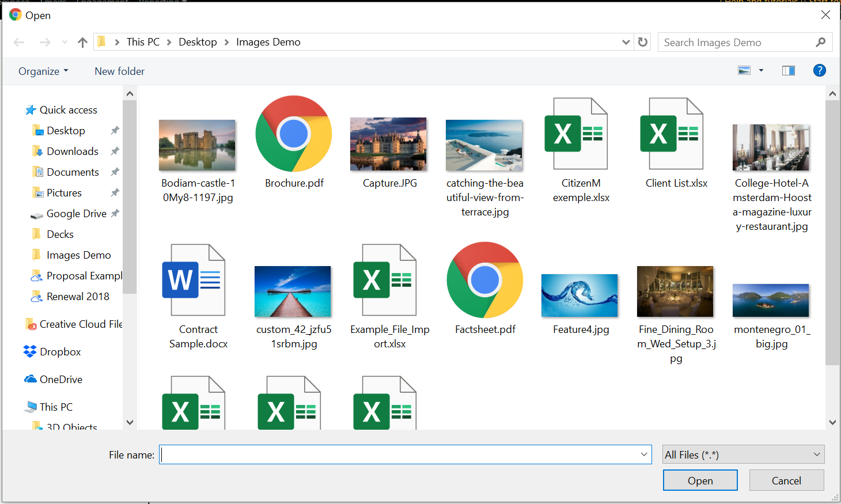Click New folder in the toolbar
The image size is (841, 504).
point(119,71)
